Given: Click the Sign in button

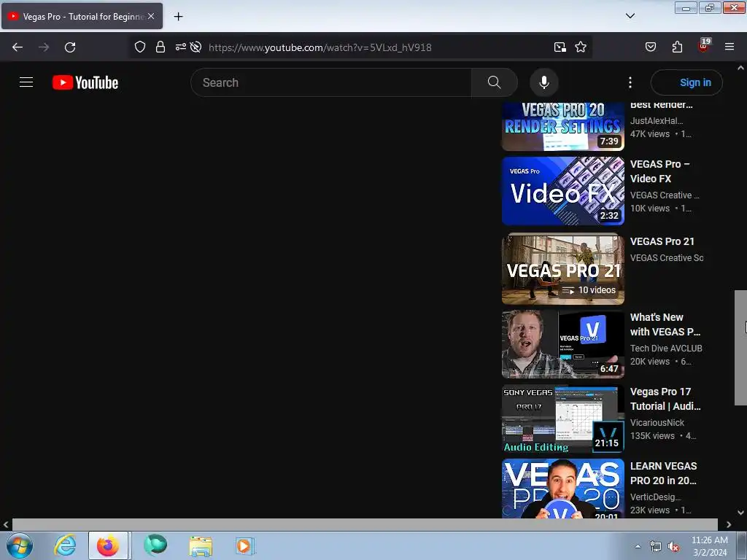Looking at the screenshot, I should pos(686,82).
